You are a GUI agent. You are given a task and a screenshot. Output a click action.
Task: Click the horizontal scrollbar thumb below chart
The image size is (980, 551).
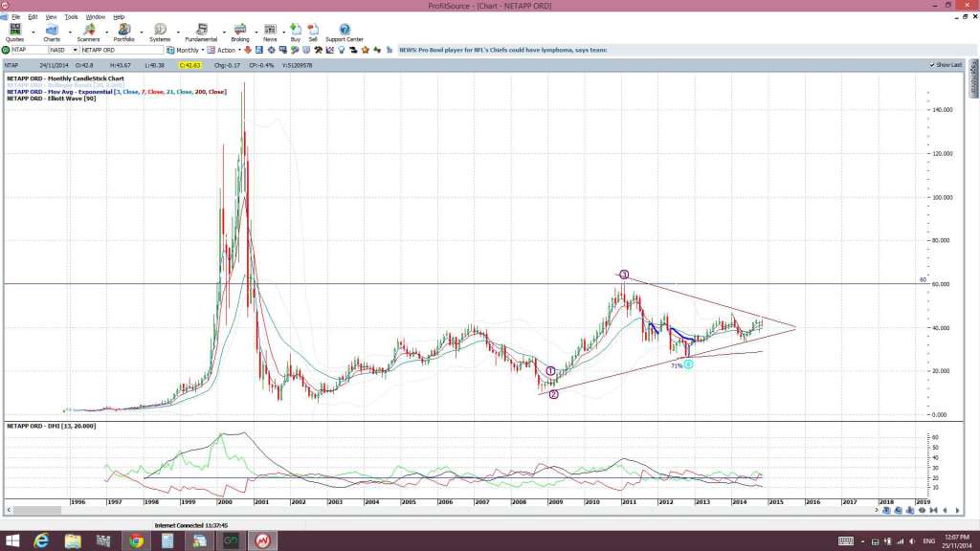[37, 511]
